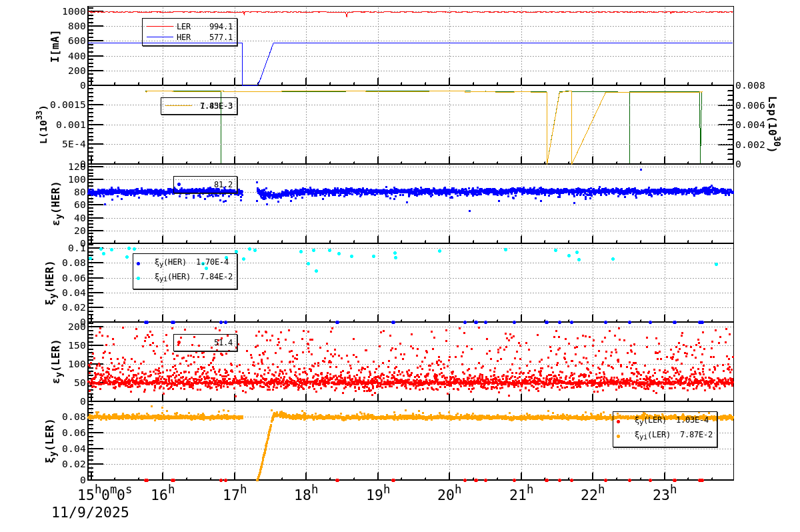Click the ξy(HER) axis title
Screen dimensions: 800x532
[50, 283]
